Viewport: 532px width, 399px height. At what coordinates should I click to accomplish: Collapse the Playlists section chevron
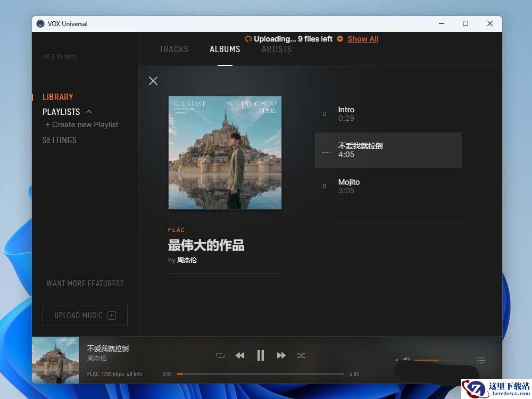pyautogui.click(x=89, y=112)
